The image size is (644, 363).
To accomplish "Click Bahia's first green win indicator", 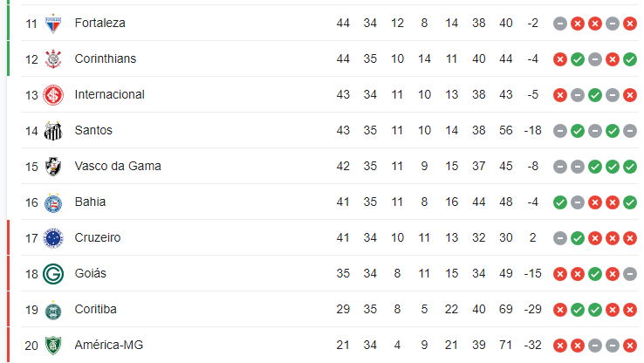I will [560, 202].
